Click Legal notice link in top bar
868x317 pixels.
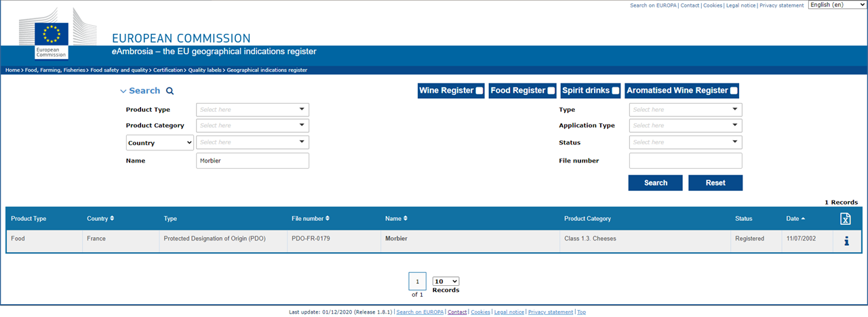point(741,5)
